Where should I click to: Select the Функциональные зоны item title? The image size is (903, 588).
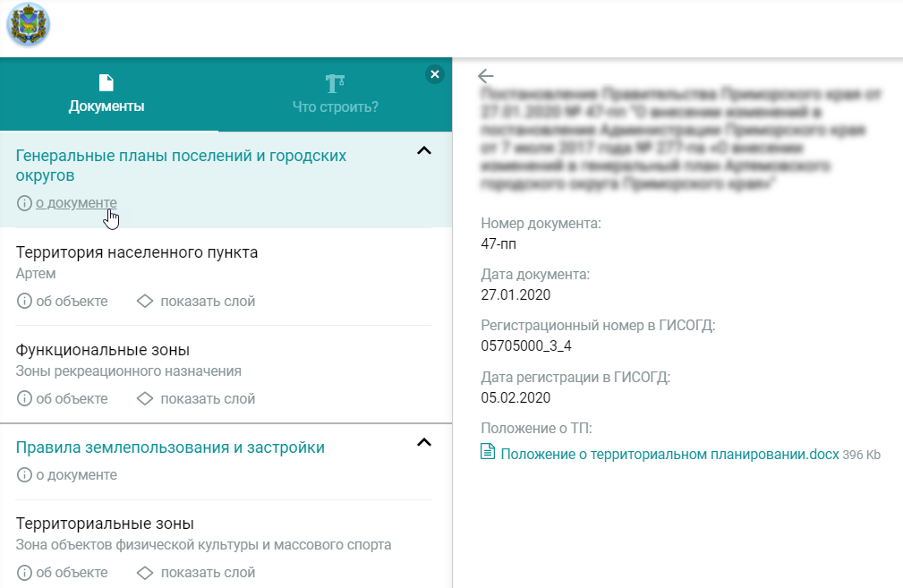(x=103, y=350)
